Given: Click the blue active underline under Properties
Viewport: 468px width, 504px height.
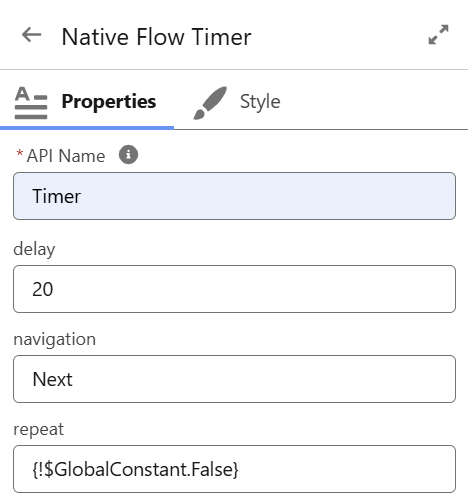Looking at the screenshot, I should (x=87, y=128).
